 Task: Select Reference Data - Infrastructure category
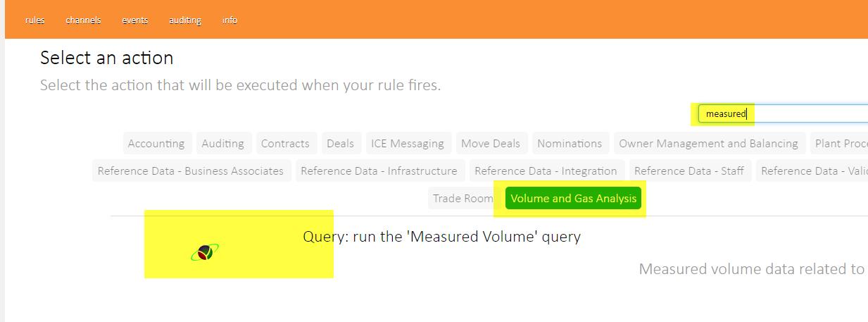pos(379,171)
